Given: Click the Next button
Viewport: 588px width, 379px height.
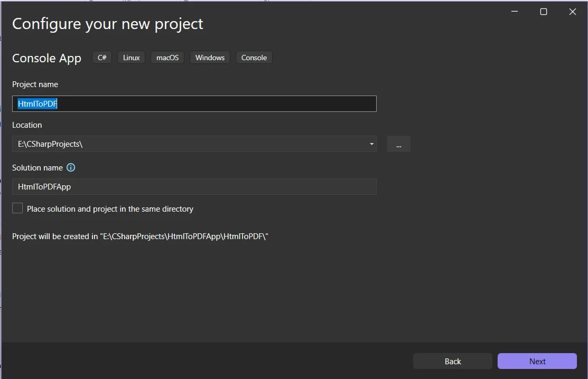Looking at the screenshot, I should [537, 361].
